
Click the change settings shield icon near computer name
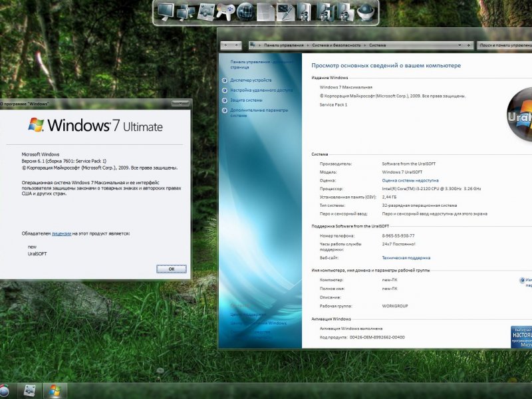click(x=522, y=280)
